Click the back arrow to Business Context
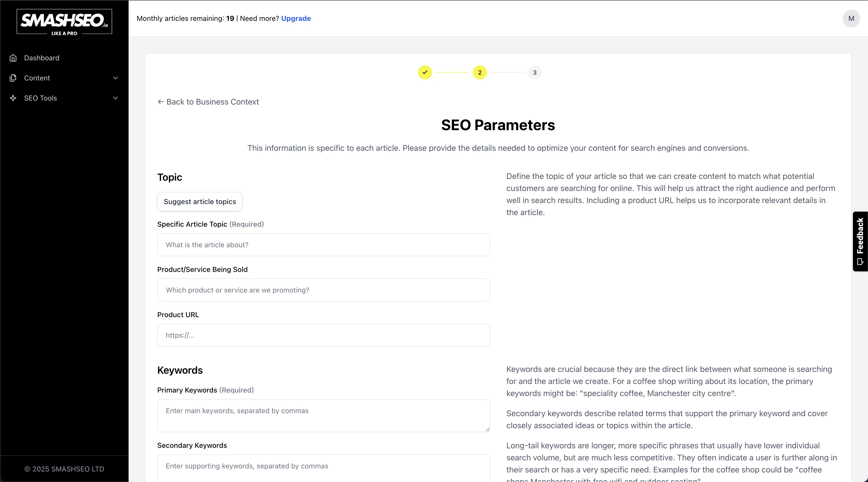Viewport: 868px width, 482px height. 161,102
